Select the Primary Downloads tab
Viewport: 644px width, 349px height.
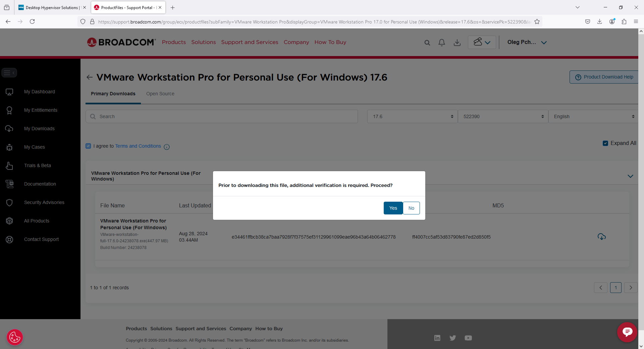coord(113,94)
